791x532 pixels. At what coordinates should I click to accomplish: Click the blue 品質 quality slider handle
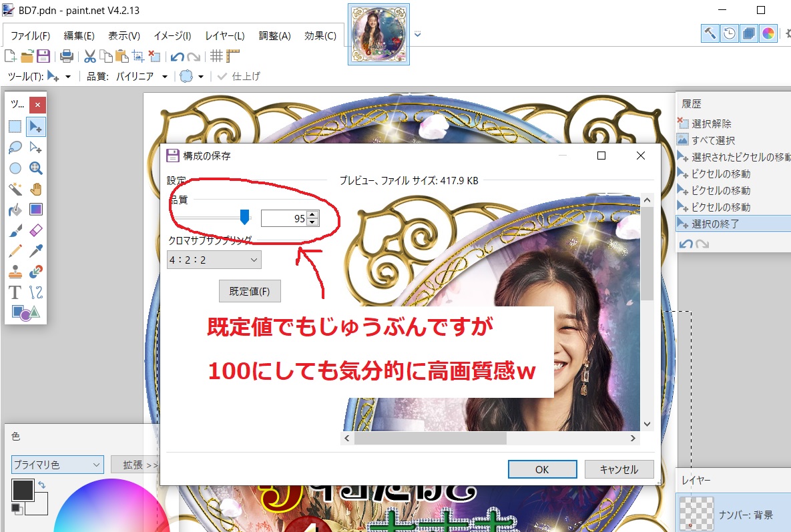tap(245, 218)
